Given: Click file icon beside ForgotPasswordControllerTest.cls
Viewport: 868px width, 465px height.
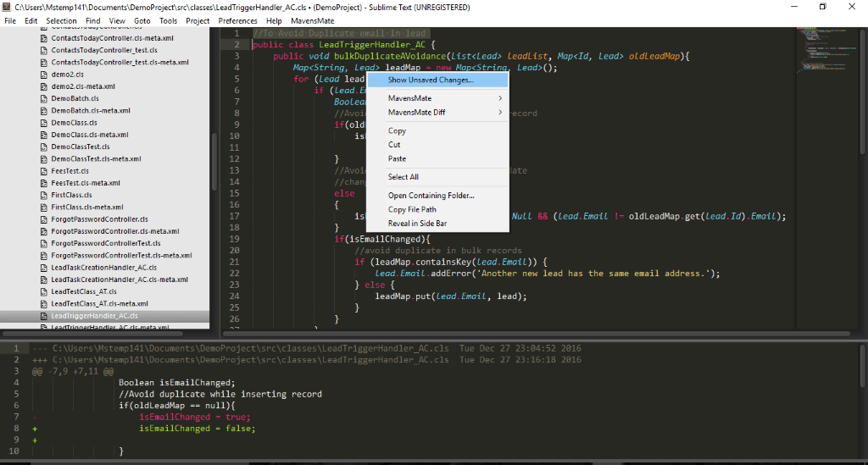Looking at the screenshot, I should coord(44,244).
